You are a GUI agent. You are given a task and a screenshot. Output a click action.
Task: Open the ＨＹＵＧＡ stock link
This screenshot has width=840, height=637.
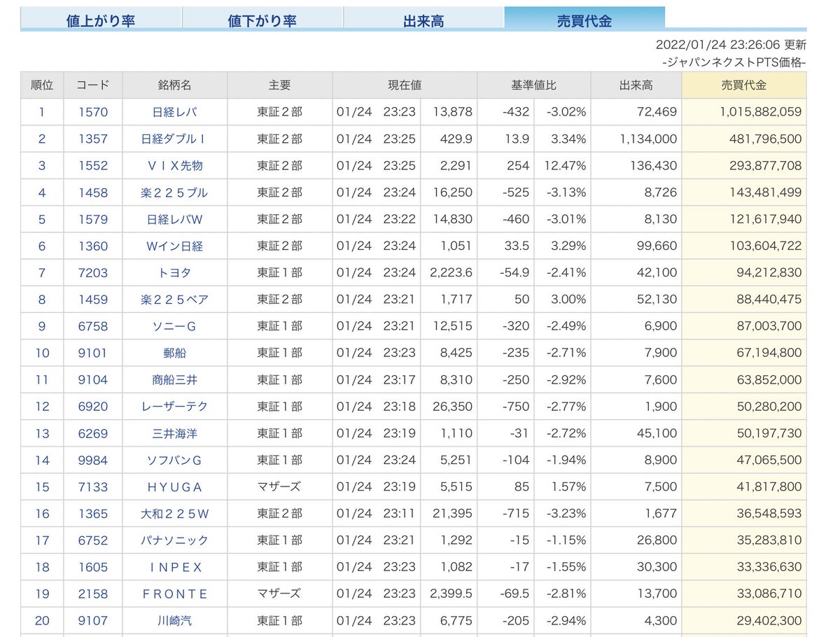pos(174,486)
